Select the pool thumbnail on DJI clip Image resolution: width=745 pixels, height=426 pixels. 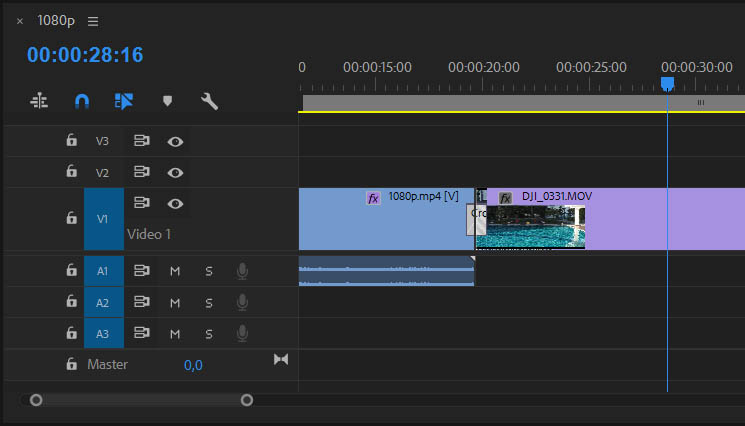(531, 226)
